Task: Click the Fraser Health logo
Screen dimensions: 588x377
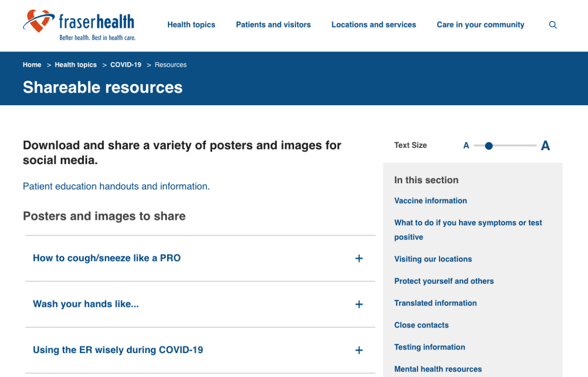Action: point(78,25)
